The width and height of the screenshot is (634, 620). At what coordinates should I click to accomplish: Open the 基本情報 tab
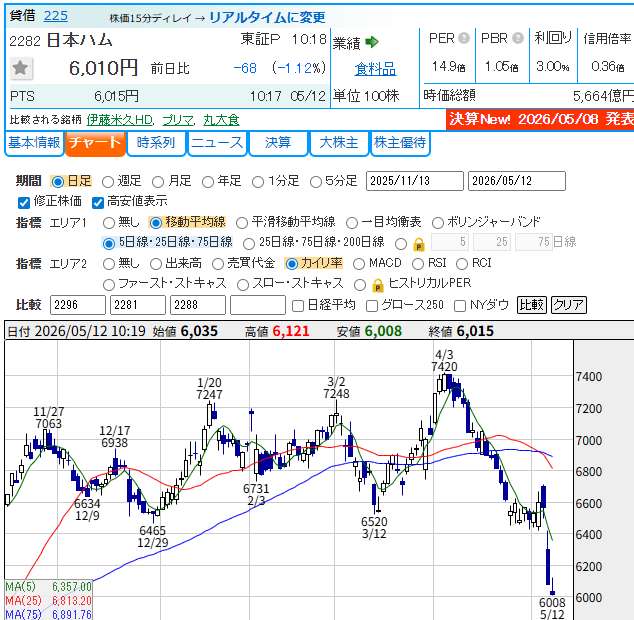(34, 143)
